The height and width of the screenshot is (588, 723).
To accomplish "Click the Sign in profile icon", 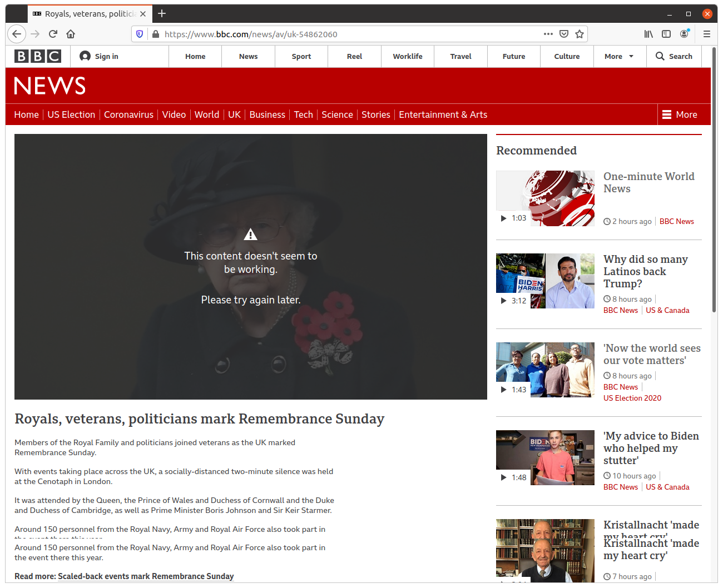I will tap(85, 56).
